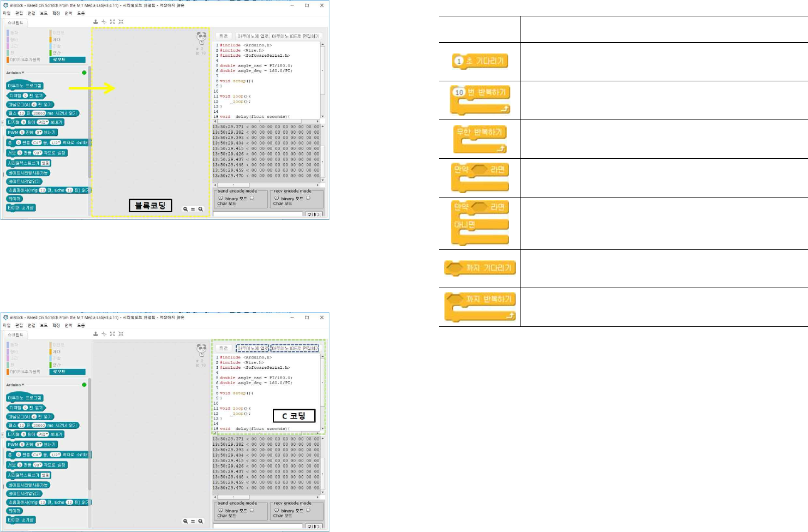The width and height of the screenshot is (808, 532).
Task: Select the Delete scissors tool, lower mBlock window
Action: point(104,334)
